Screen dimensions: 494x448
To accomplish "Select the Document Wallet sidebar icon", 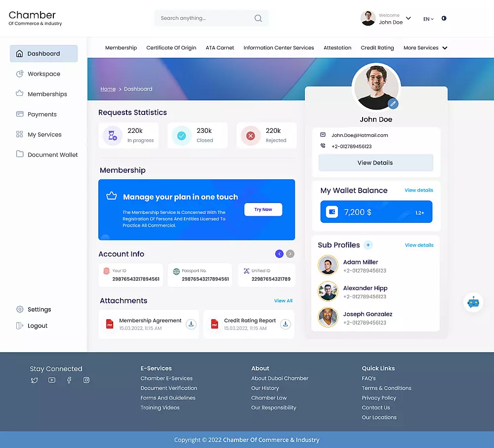I will [x=20, y=155].
